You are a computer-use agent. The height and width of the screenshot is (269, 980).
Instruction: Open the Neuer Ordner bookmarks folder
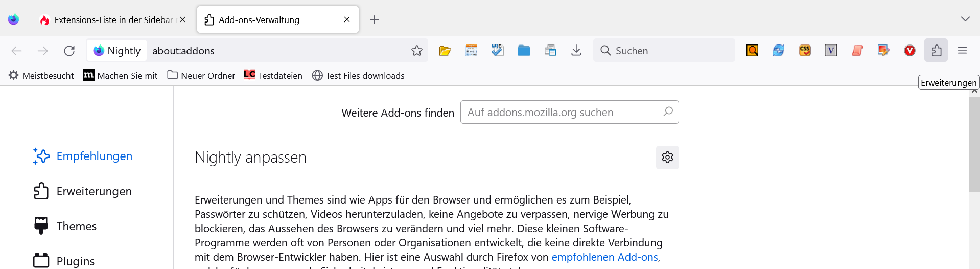[x=201, y=76]
